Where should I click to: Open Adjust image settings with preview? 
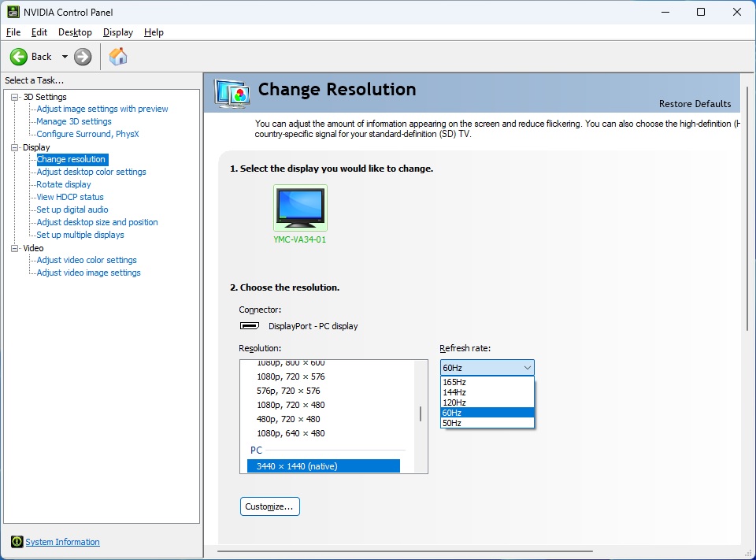click(102, 109)
